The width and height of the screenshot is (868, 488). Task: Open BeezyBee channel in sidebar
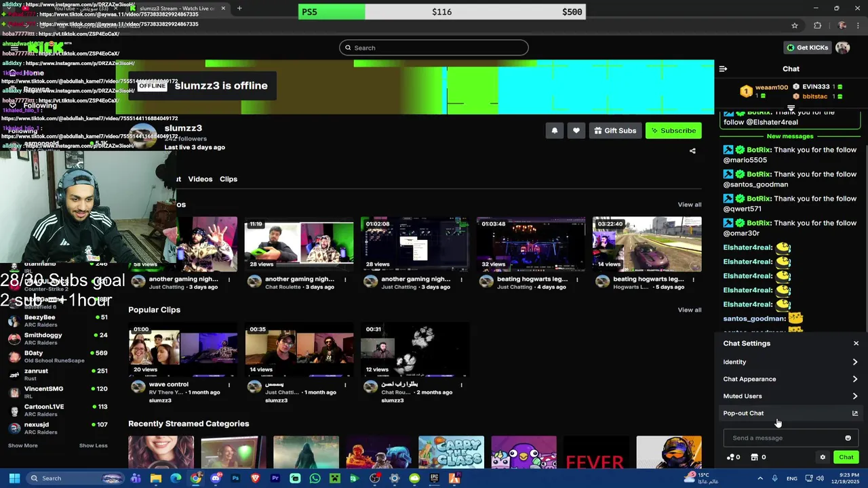tap(57, 321)
